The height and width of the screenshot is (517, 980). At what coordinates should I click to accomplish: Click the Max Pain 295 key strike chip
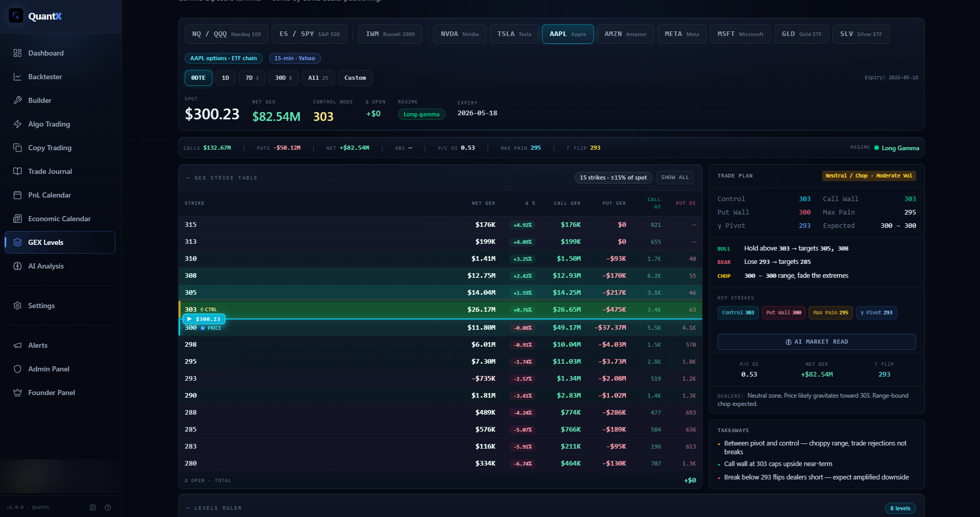[831, 313]
